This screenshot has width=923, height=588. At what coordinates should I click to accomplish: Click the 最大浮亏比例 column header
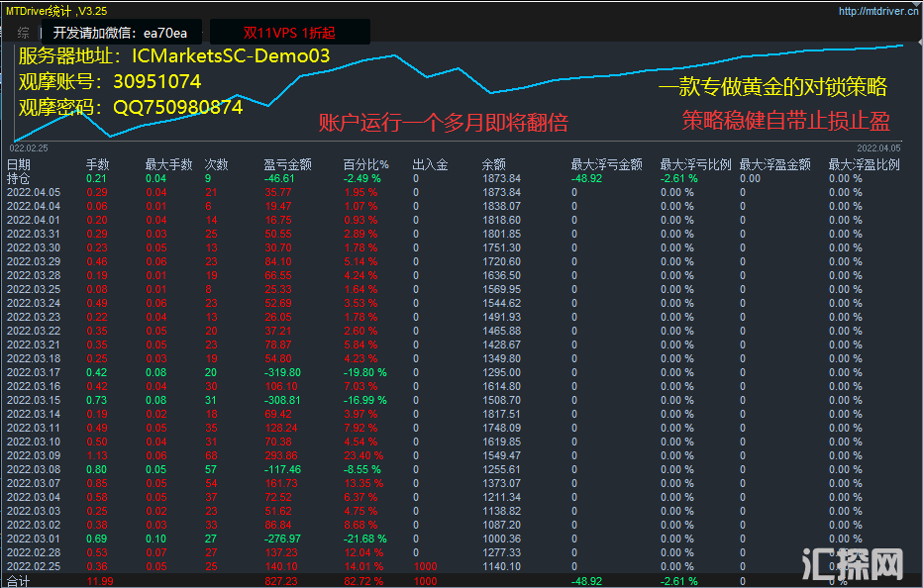pos(696,164)
